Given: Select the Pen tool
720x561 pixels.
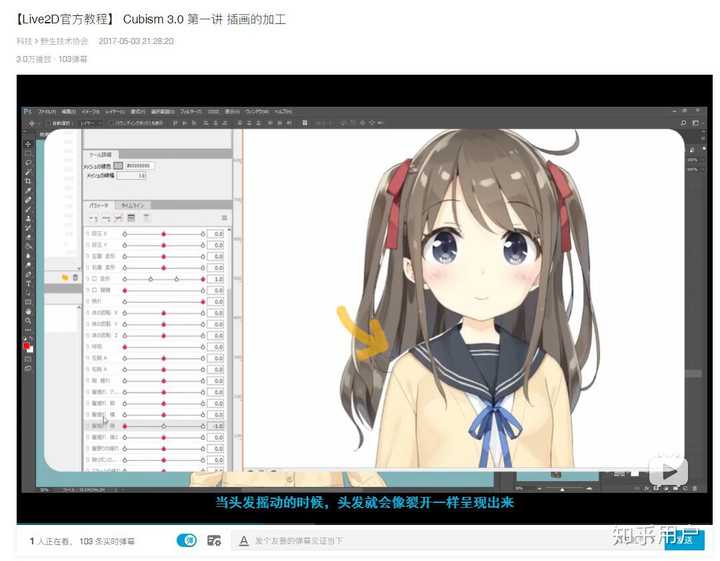Looking at the screenshot, I should coord(28,275).
